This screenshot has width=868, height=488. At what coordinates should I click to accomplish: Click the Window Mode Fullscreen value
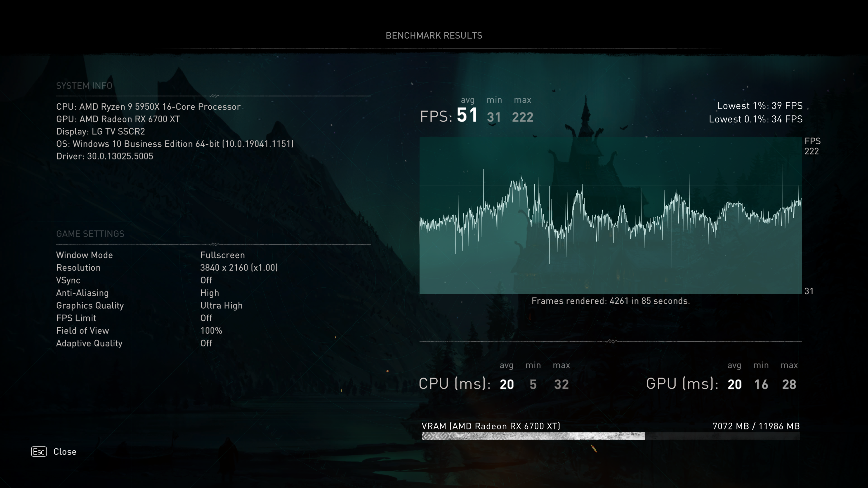222,255
